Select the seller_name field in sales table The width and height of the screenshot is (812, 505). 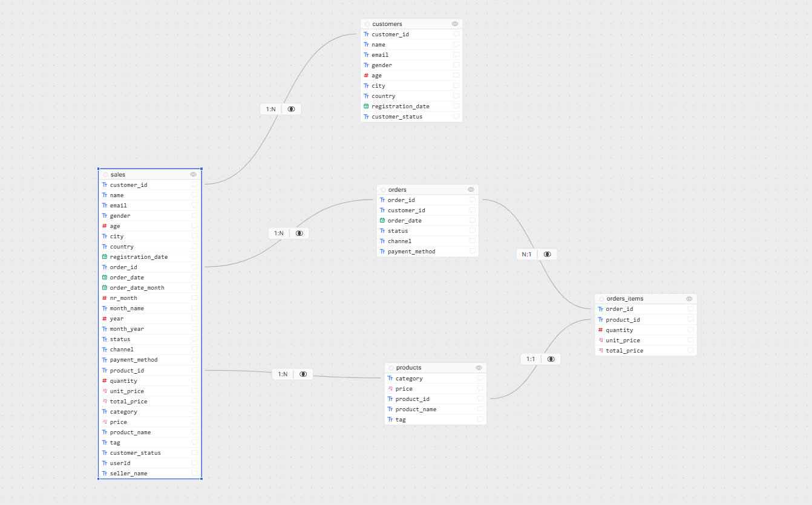coord(128,474)
